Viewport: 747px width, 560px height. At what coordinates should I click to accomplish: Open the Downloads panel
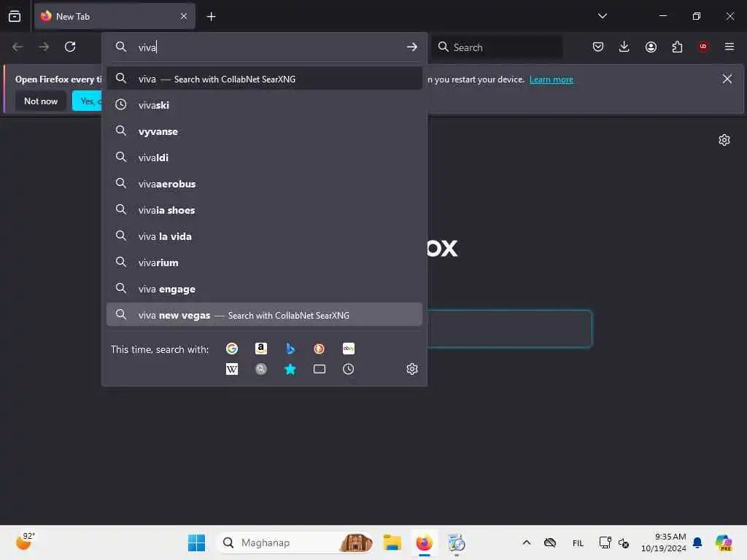click(624, 47)
